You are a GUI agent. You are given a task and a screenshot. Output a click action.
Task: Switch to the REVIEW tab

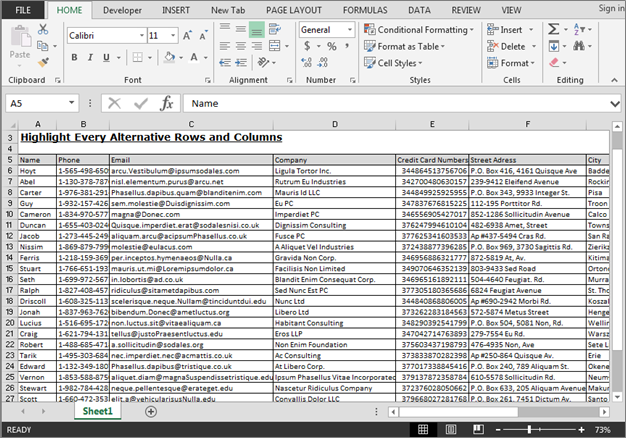coord(466,10)
